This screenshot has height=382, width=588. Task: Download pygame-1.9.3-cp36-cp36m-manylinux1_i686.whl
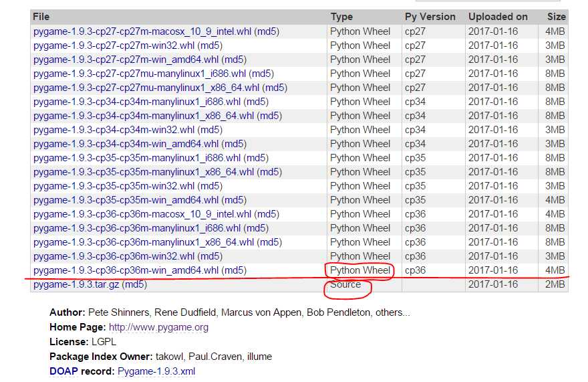tap(137, 228)
